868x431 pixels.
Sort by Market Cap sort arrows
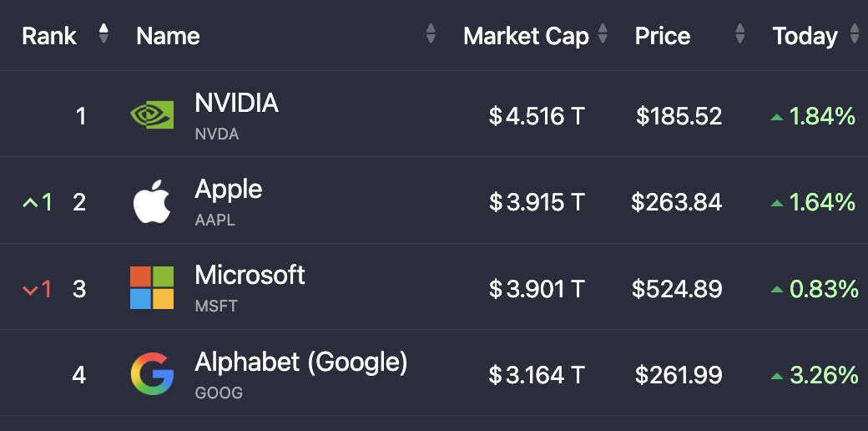pos(603,34)
